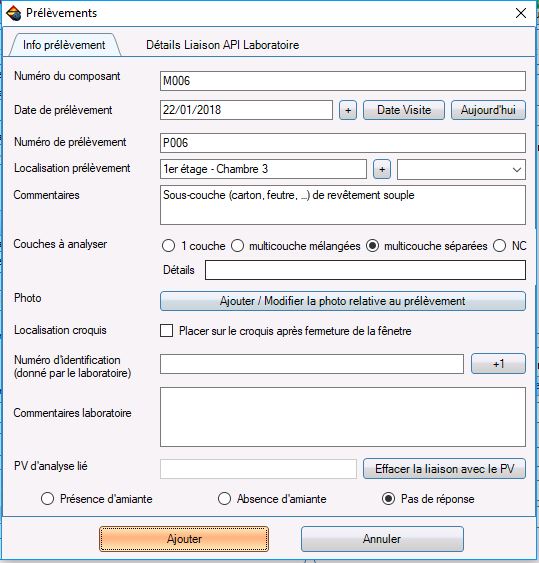Click the +1 identification number button
The image size is (539, 563).
click(498, 364)
